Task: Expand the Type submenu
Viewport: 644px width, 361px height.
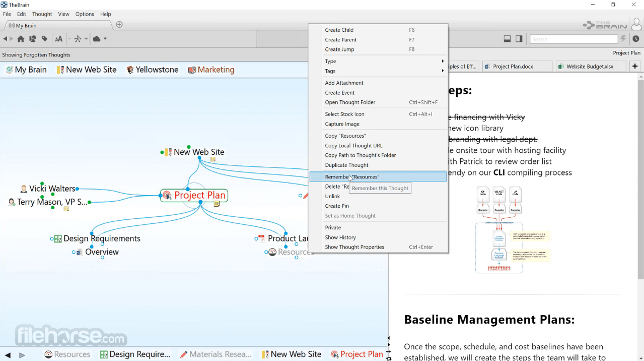Action: click(x=378, y=62)
